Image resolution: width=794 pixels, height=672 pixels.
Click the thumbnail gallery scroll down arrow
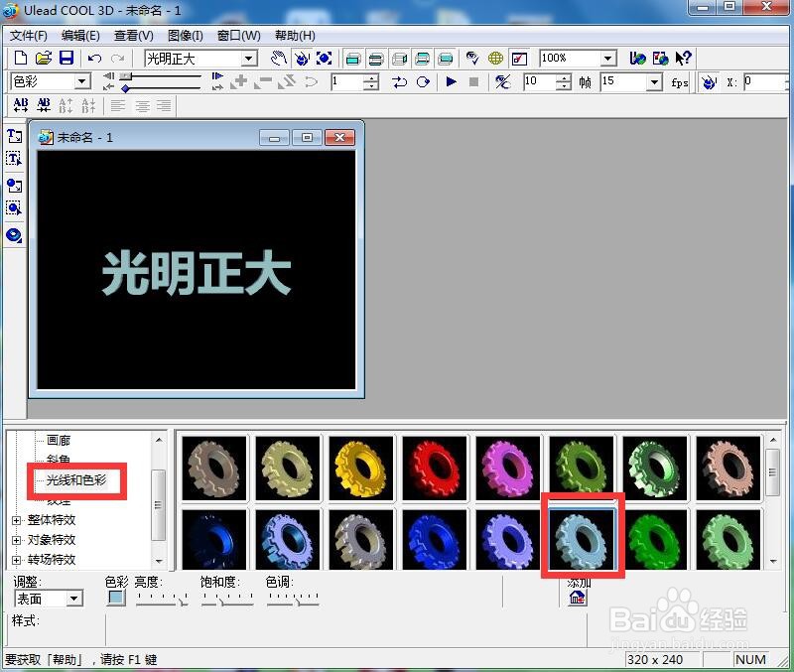(x=773, y=561)
